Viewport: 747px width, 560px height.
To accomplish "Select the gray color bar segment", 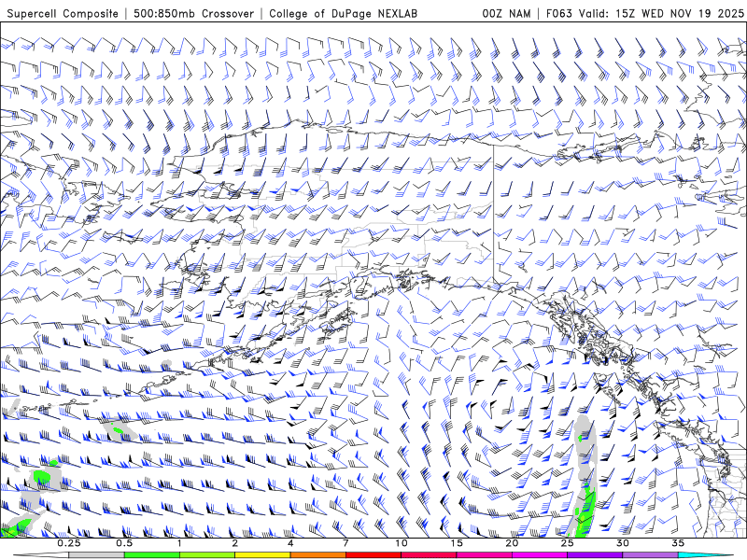I will click(96, 555).
